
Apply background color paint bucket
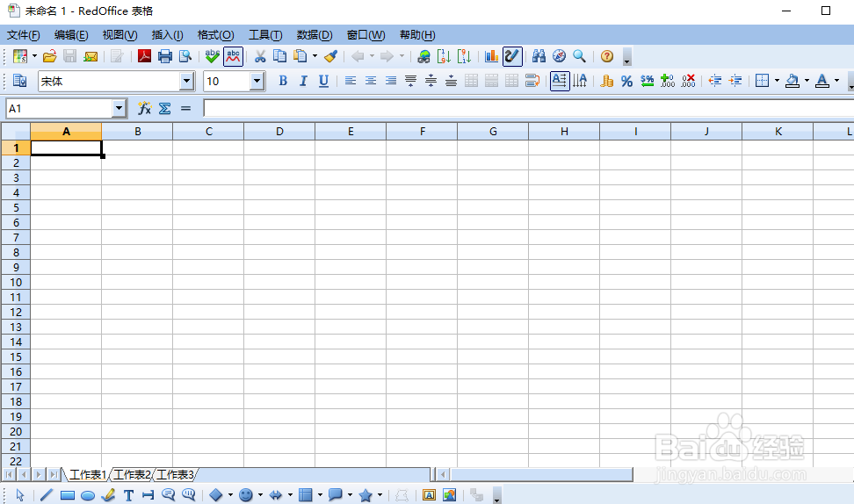[793, 81]
